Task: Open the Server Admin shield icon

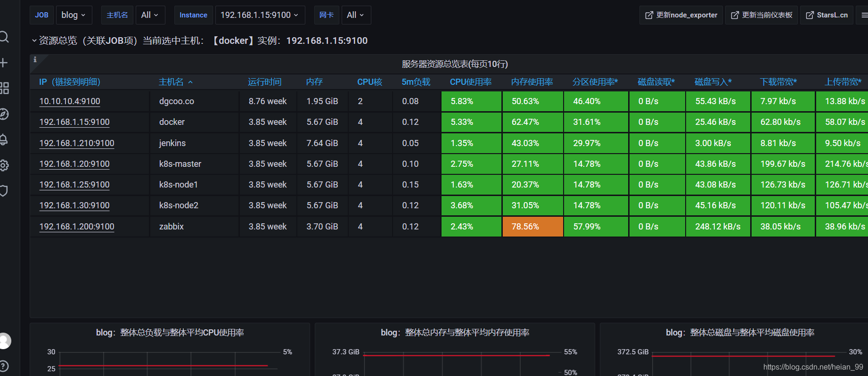Action: tap(4, 191)
